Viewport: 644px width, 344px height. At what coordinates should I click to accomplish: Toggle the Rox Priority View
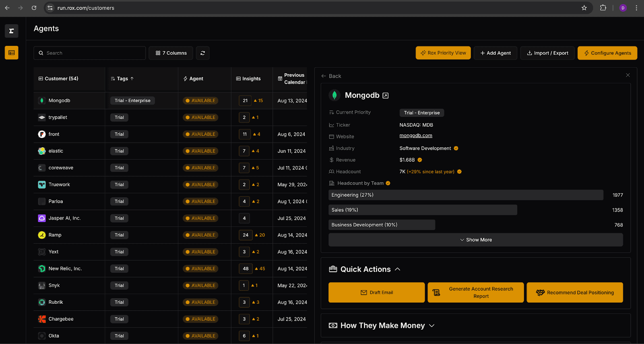pyautogui.click(x=443, y=53)
